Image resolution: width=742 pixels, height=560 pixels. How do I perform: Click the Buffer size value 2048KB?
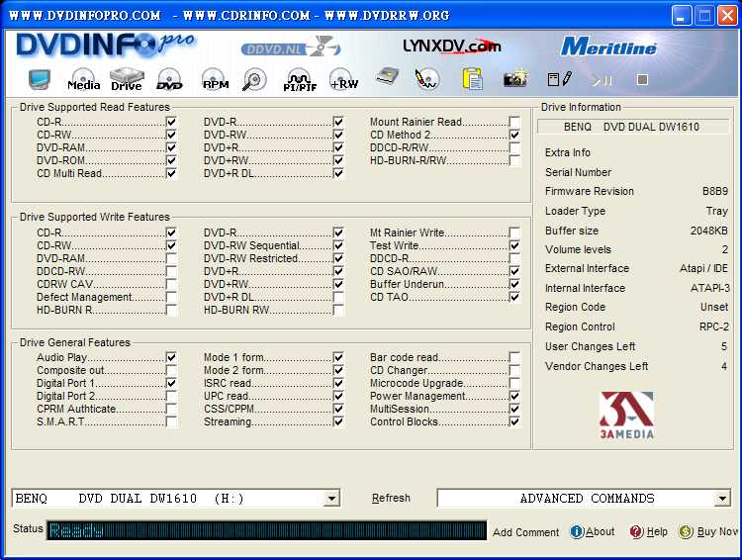pyautogui.click(x=709, y=231)
